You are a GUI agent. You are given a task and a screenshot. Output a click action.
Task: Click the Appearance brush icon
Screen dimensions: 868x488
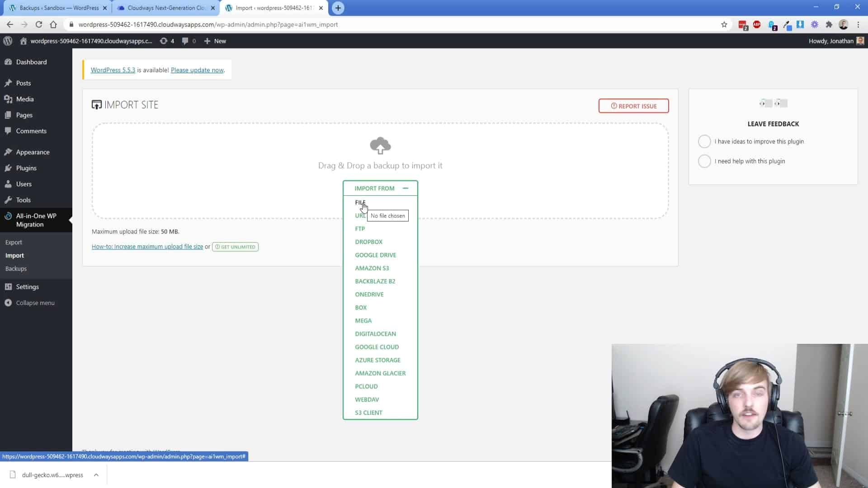coord(8,152)
